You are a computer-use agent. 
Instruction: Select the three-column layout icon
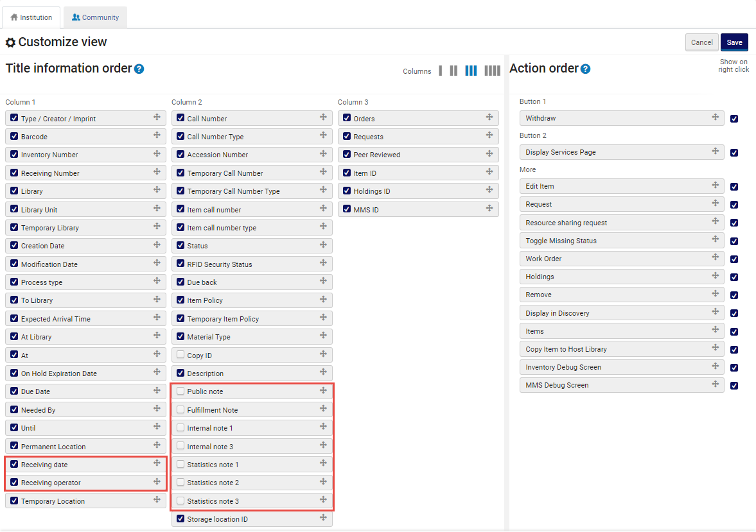click(471, 71)
